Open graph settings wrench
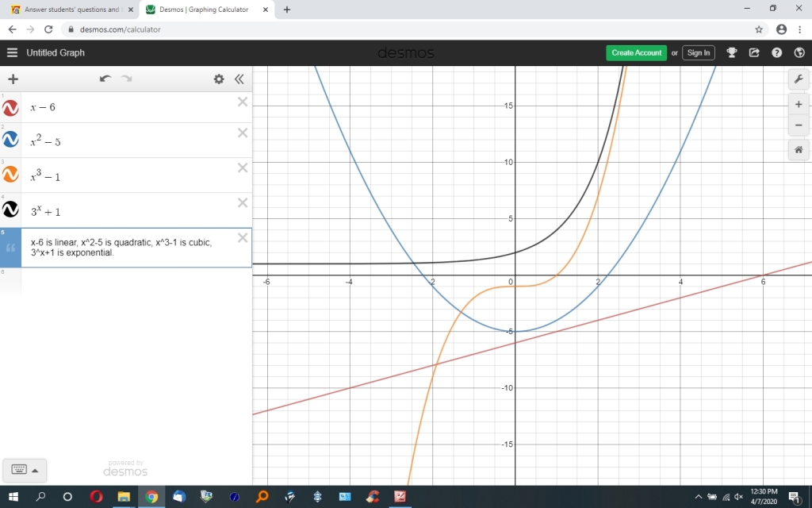This screenshot has height=508, width=812. (x=799, y=79)
